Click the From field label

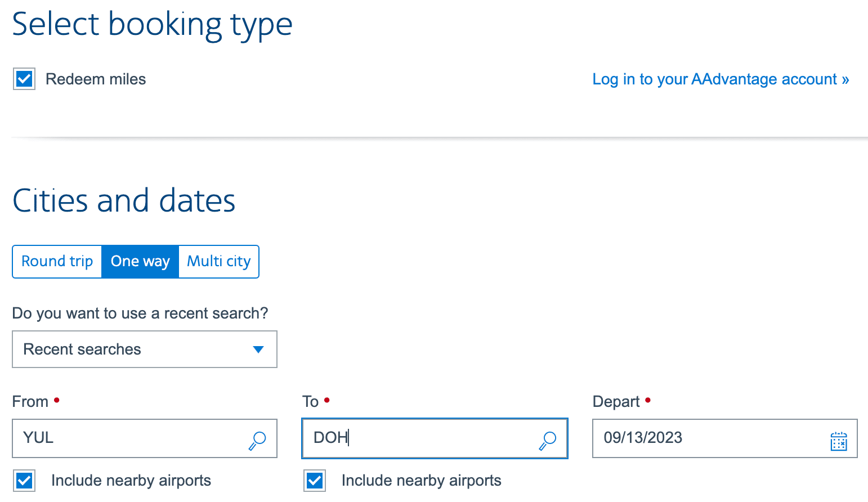pos(30,402)
